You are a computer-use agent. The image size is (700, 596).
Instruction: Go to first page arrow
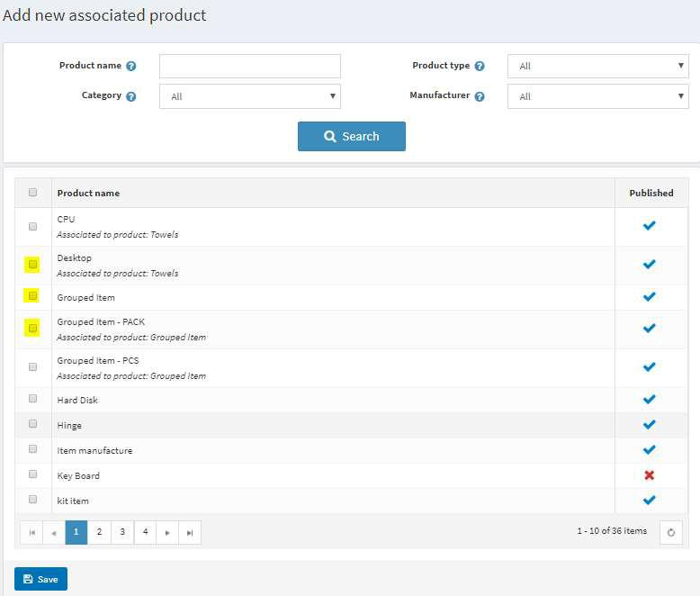(31, 532)
